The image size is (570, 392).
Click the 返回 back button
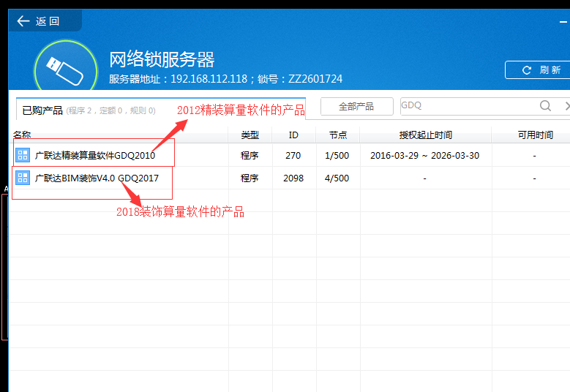pos(45,20)
